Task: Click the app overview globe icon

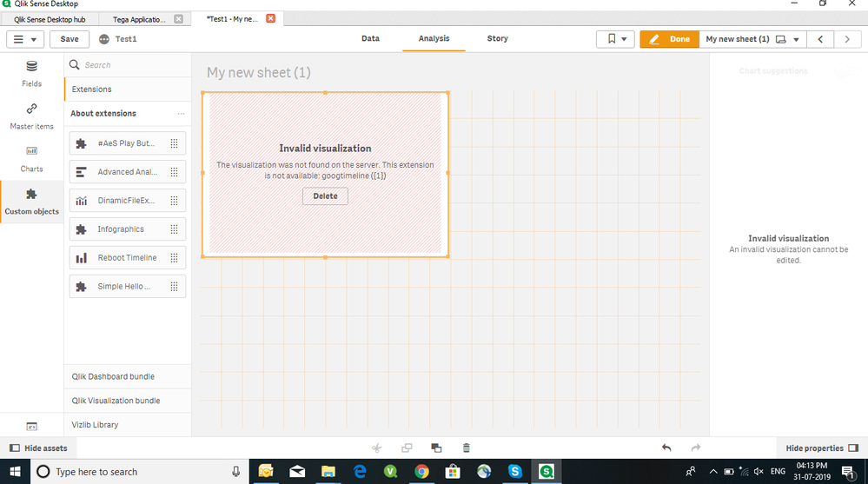Action: tap(104, 39)
